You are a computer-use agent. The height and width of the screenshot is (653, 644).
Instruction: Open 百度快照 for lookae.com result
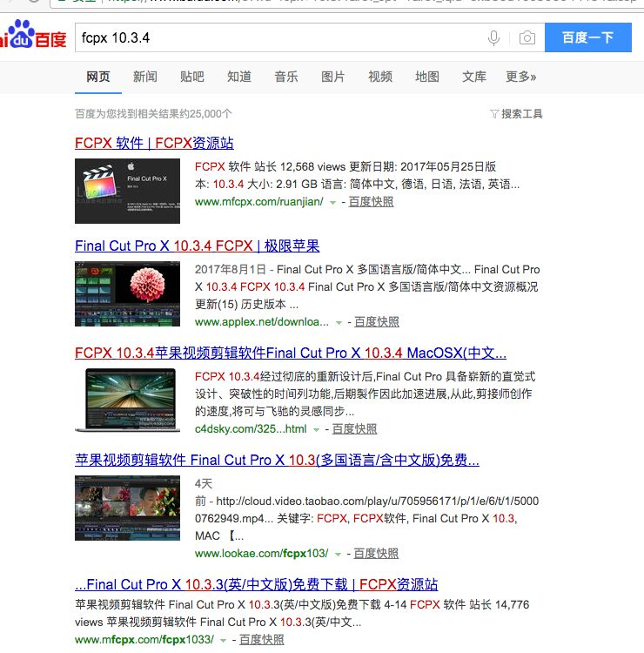click(x=376, y=554)
